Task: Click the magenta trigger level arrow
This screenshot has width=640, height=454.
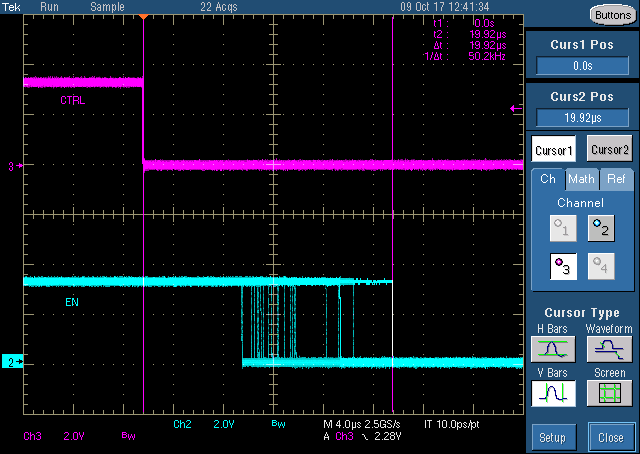Action: (516, 108)
